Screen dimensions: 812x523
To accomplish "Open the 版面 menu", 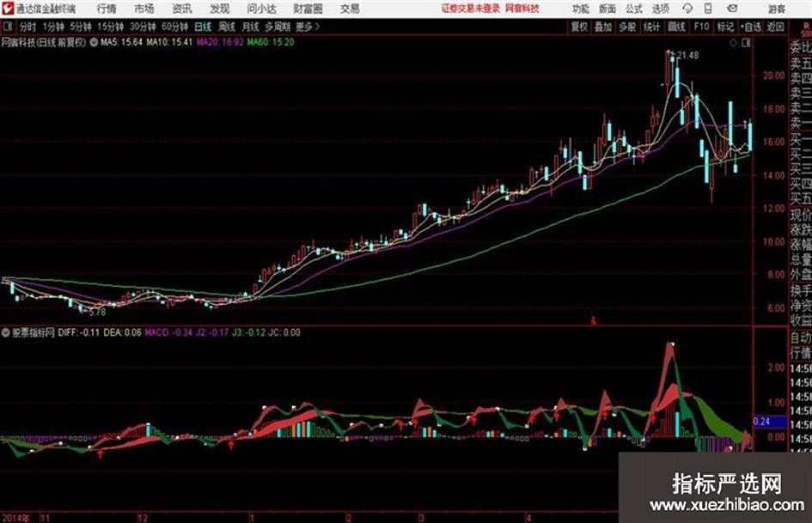I will [x=607, y=9].
